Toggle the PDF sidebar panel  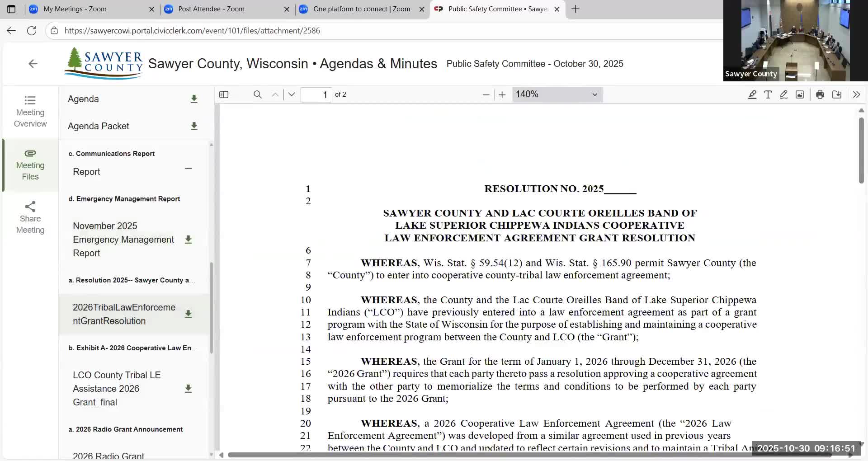pos(224,94)
